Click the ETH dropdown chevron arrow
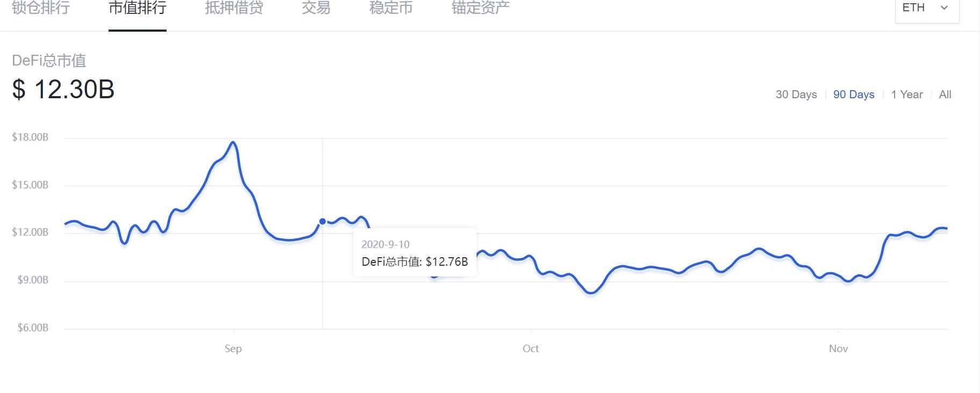Image resolution: width=980 pixels, height=393 pixels. (x=944, y=8)
